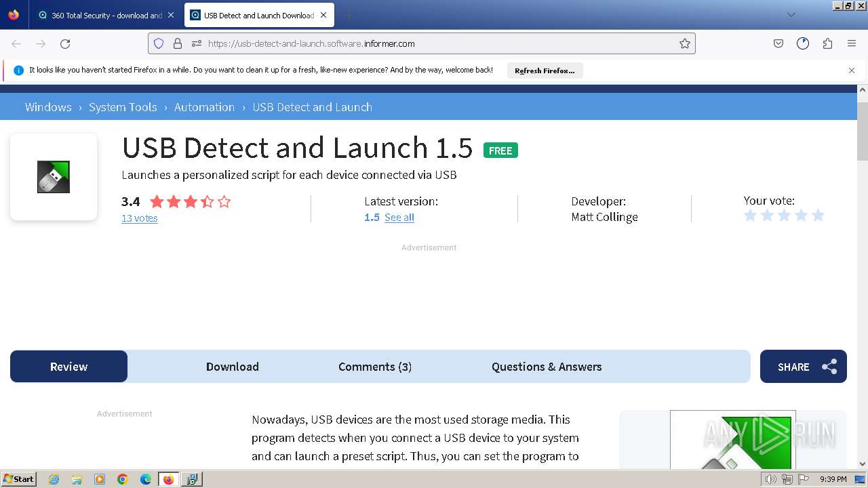Click the green FREE badge

tap(500, 150)
